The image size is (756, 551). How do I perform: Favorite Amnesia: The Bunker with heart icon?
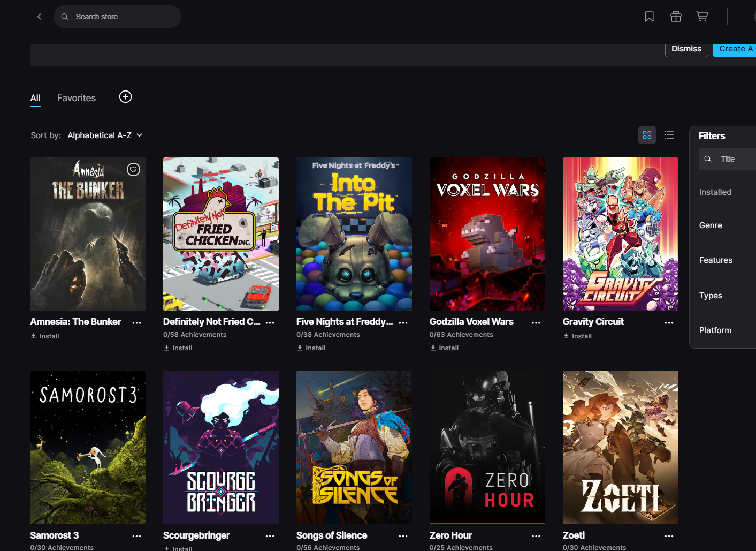coord(133,170)
